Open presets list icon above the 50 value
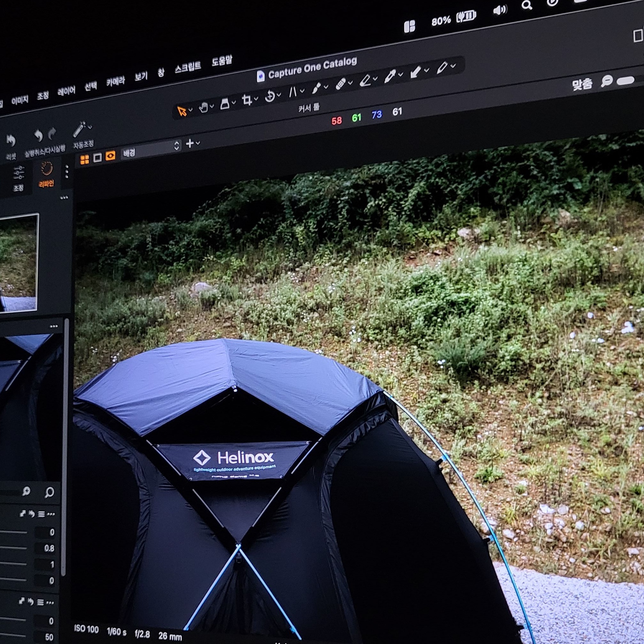 41,602
